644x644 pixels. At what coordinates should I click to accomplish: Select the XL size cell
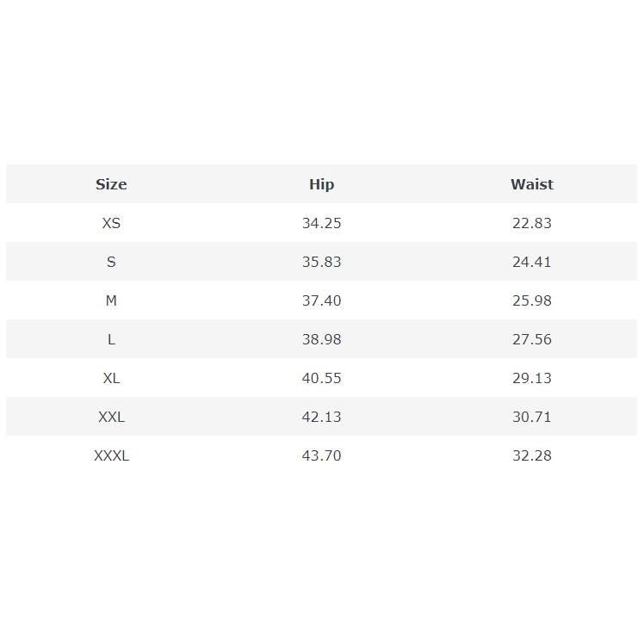111,378
